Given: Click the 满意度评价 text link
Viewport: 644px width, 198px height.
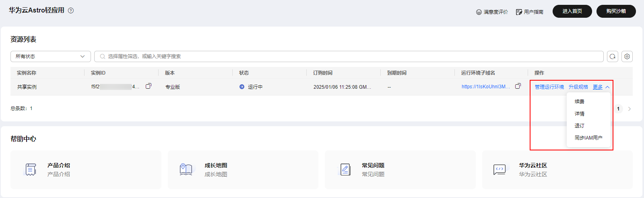Looking at the screenshot, I should (x=496, y=12).
